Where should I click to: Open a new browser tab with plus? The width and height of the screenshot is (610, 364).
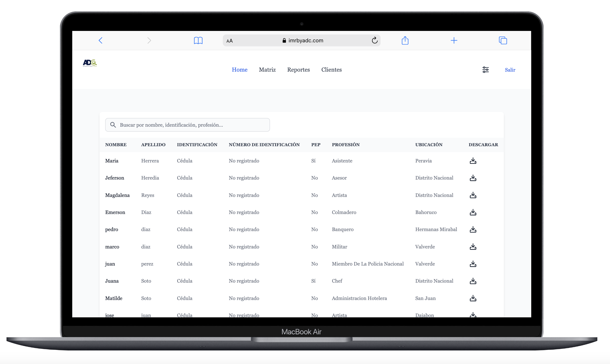[x=454, y=41]
